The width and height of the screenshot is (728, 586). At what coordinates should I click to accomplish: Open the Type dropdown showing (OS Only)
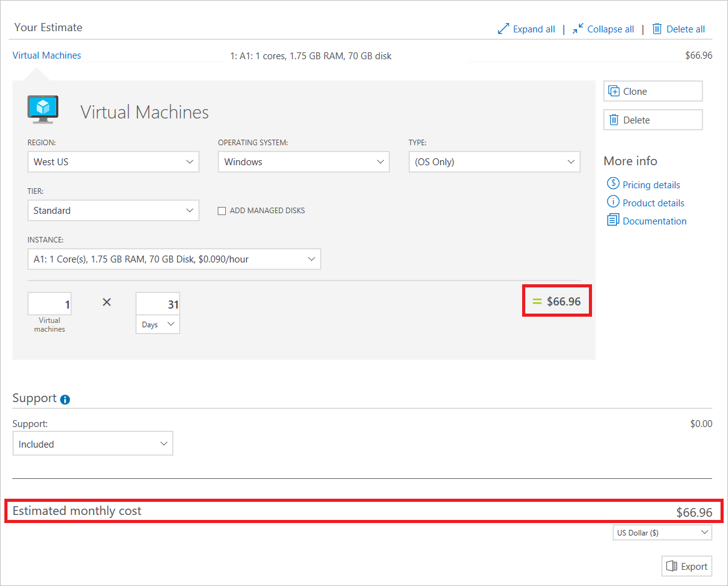point(495,162)
